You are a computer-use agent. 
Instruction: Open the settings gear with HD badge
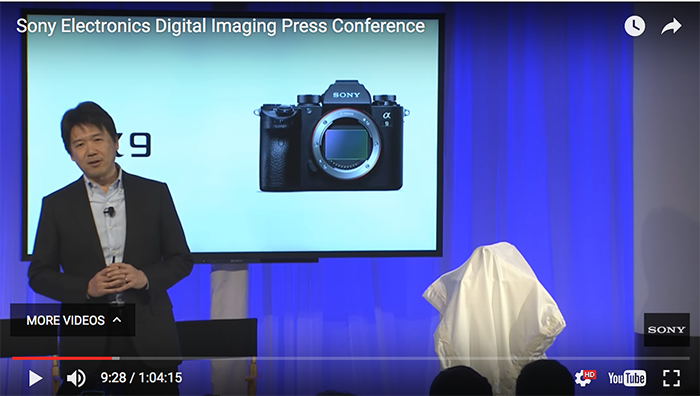[585, 378]
